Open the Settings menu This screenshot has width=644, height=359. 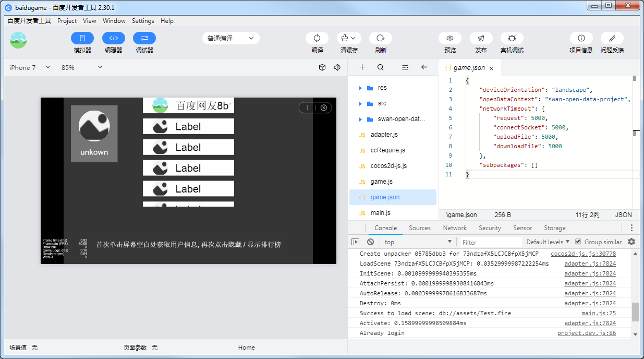143,21
